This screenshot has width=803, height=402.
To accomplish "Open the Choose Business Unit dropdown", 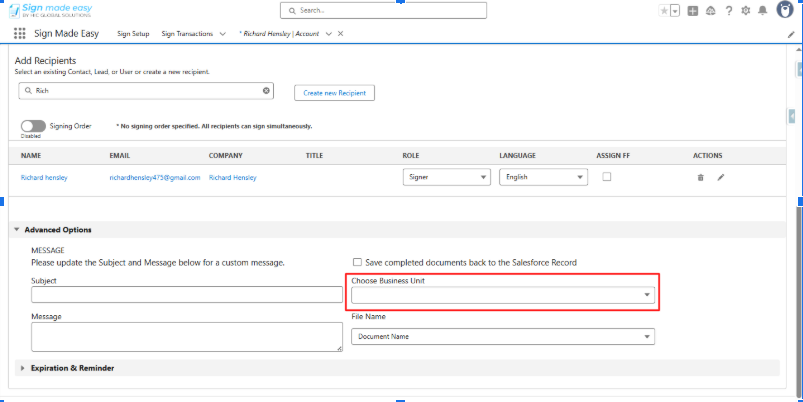I will [x=503, y=295].
